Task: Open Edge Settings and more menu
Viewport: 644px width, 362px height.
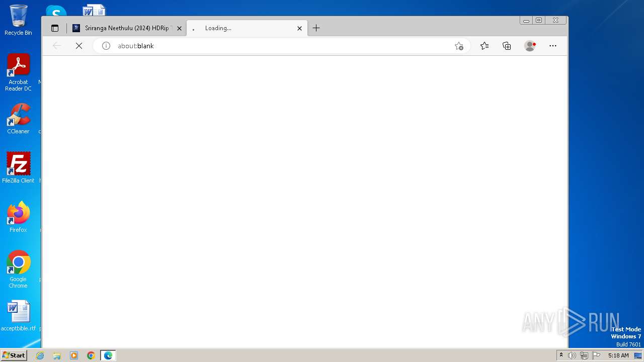Action: coord(553,46)
